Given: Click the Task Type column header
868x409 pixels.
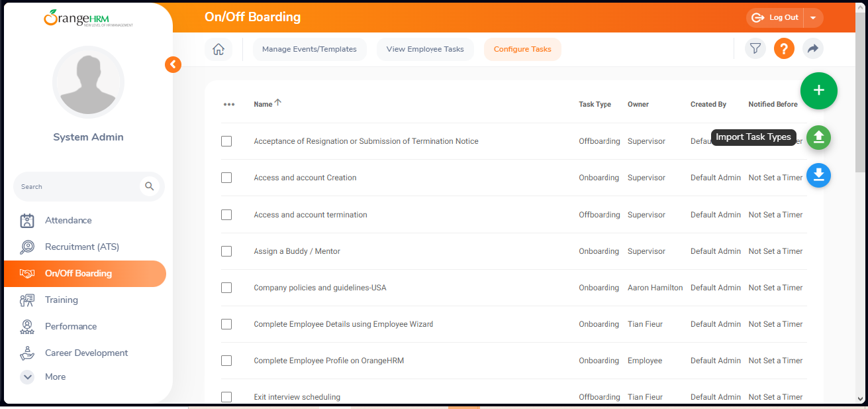Looking at the screenshot, I should click(x=595, y=105).
